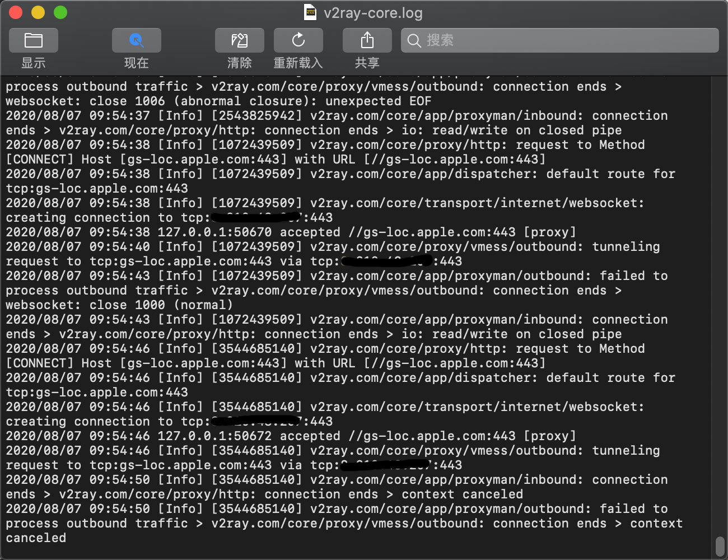728x560 pixels.
Task: Jump to latest entries with the 现在 icon
Action: (136, 40)
